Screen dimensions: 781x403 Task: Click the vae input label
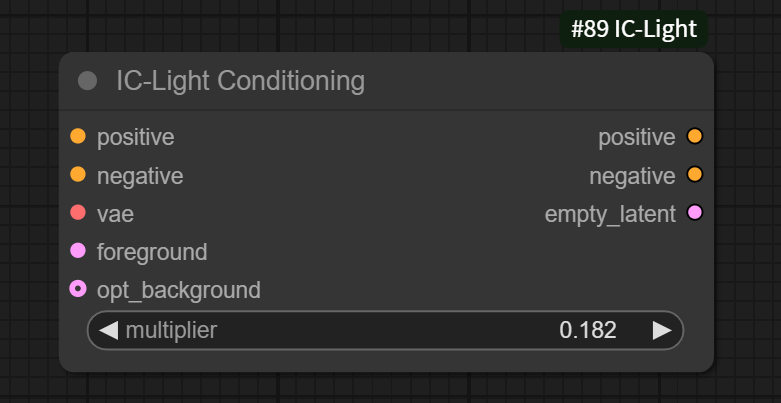tap(115, 214)
